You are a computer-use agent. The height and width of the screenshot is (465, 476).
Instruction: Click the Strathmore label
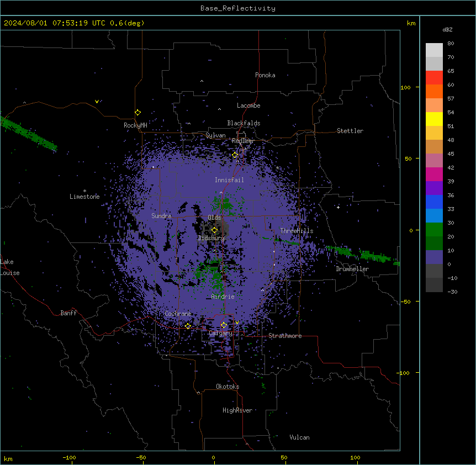tap(285, 336)
